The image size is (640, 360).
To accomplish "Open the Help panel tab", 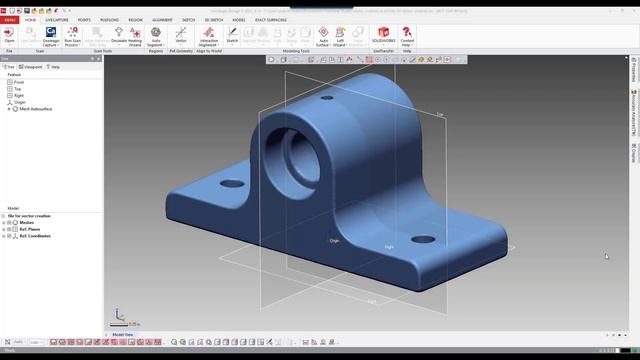I will click(53, 67).
